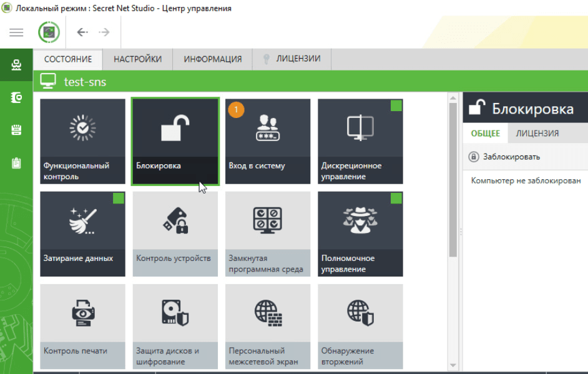Click the panel splitter handle to collapse

coord(461,232)
